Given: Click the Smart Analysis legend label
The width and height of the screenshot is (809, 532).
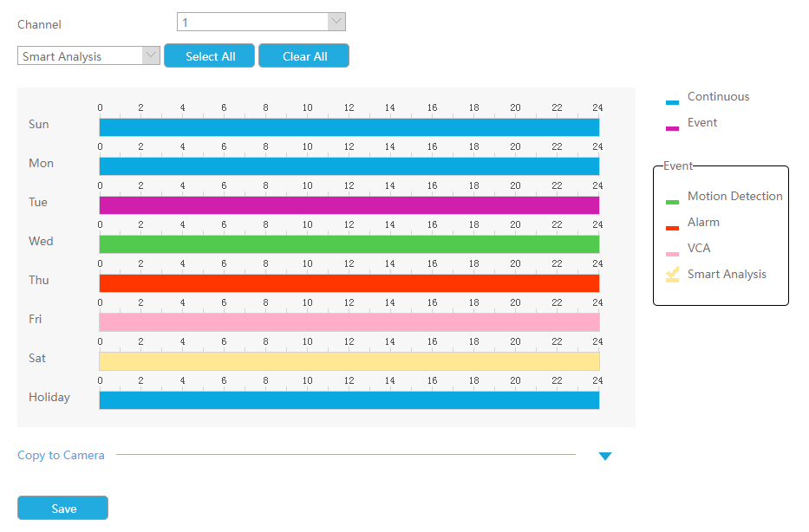Looking at the screenshot, I should [727, 275].
